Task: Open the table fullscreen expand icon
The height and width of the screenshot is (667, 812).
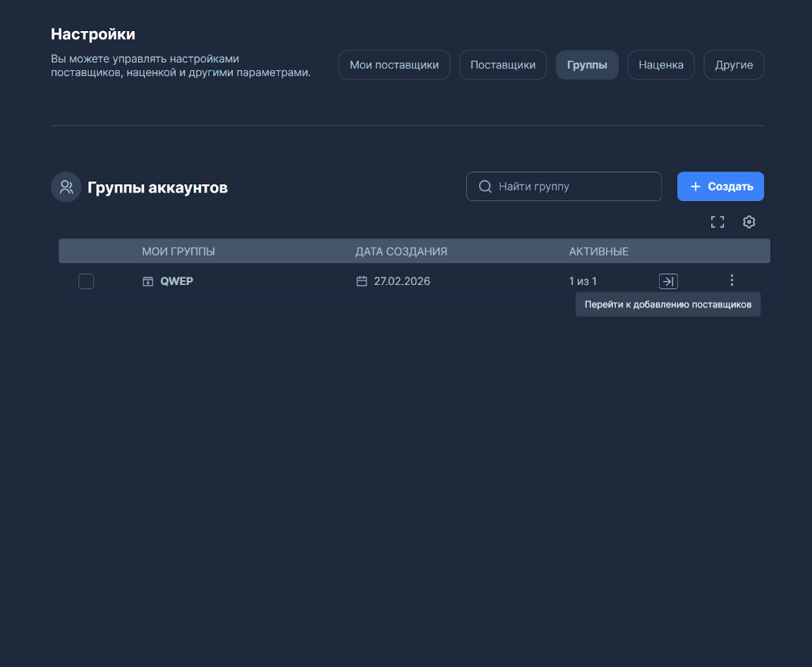Action: (717, 222)
